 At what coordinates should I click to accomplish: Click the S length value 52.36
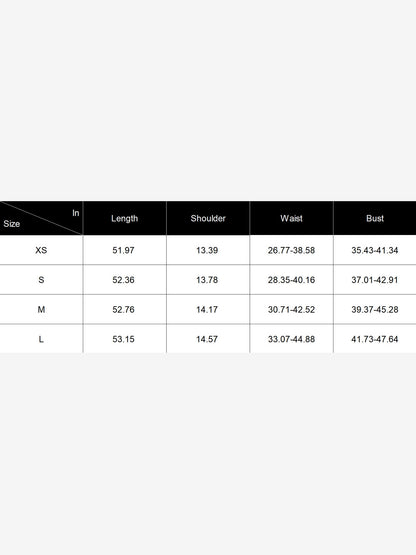point(123,280)
